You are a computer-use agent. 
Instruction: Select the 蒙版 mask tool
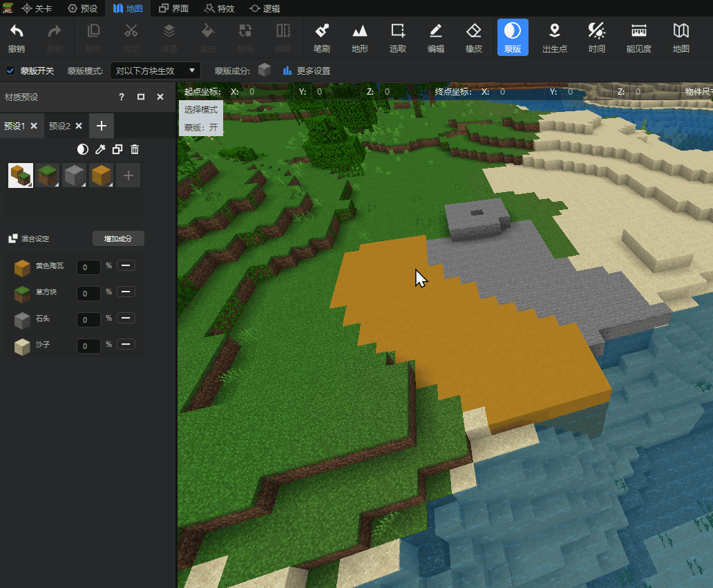pyautogui.click(x=513, y=38)
